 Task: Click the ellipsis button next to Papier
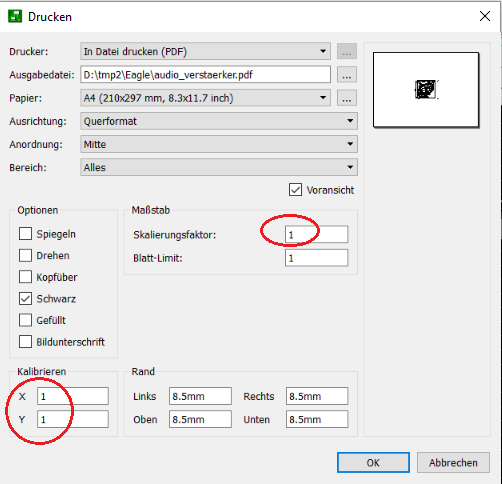[x=347, y=98]
